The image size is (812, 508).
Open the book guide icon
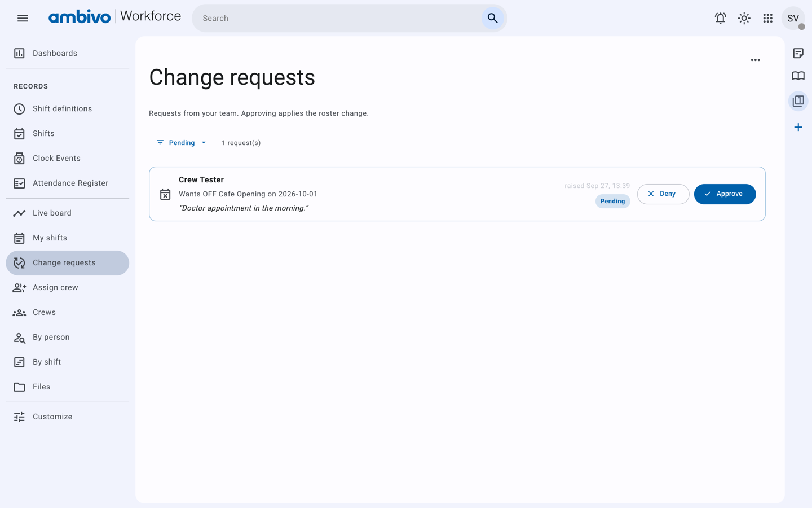pyautogui.click(x=798, y=76)
